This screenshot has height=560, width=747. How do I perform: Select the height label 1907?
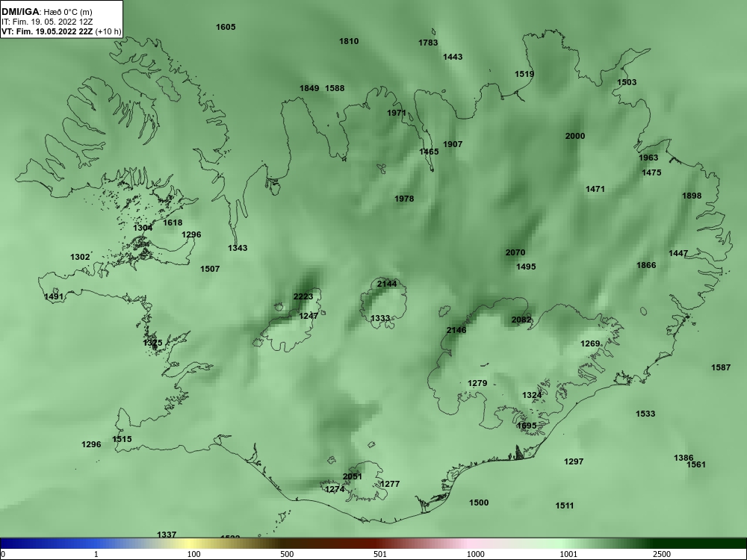coord(453,144)
